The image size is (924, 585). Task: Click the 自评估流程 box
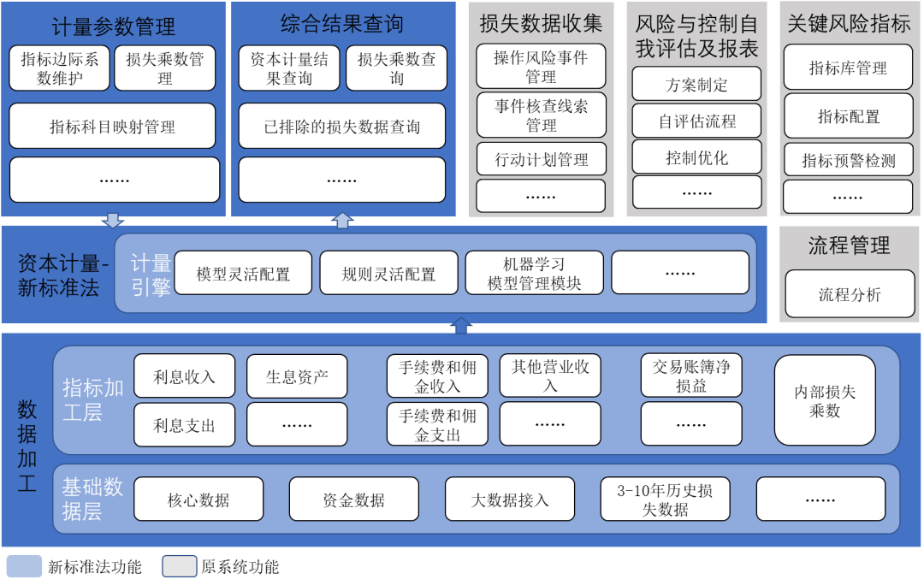(x=696, y=121)
